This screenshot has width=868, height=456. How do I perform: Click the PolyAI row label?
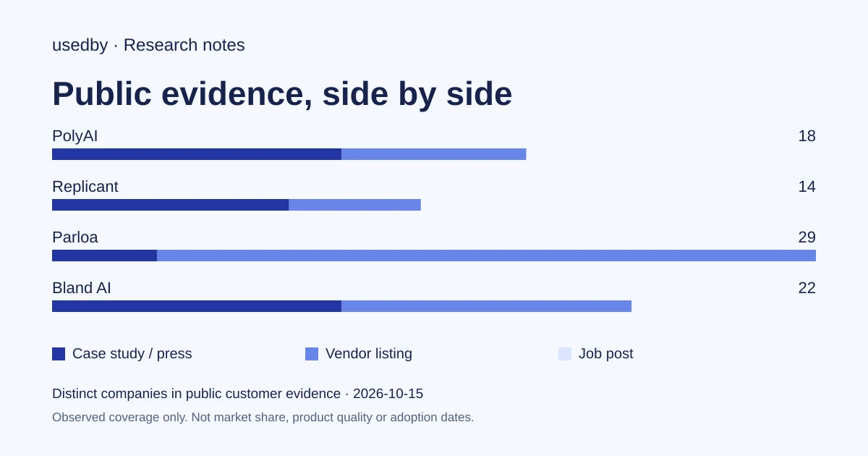(75, 136)
